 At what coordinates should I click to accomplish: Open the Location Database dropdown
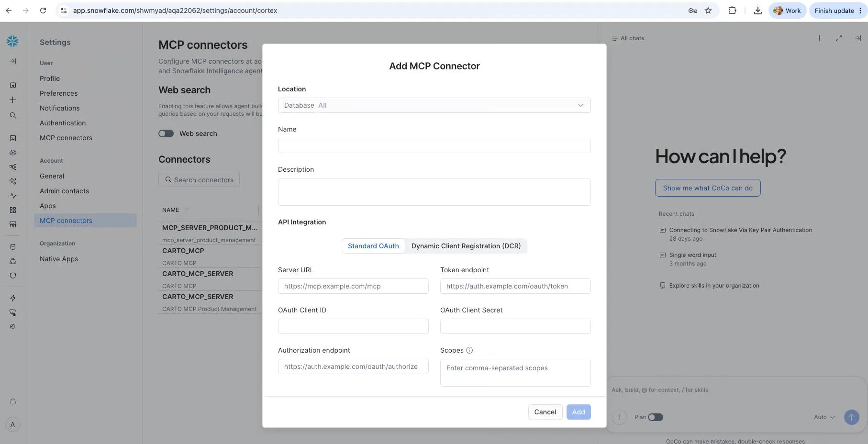(x=434, y=105)
